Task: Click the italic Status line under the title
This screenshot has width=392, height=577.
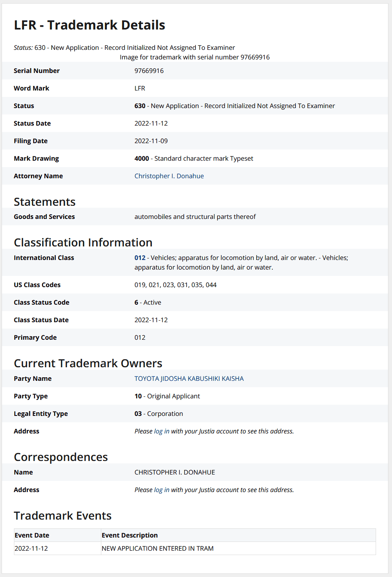Action: (x=124, y=47)
